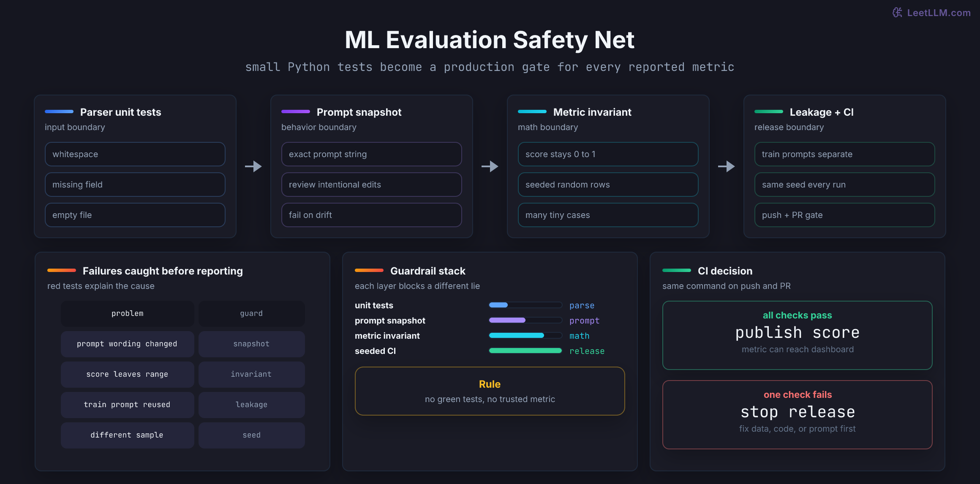Click the ML Evaluation Safety Net title
Image resolution: width=980 pixels, height=484 pixels.
(490, 40)
